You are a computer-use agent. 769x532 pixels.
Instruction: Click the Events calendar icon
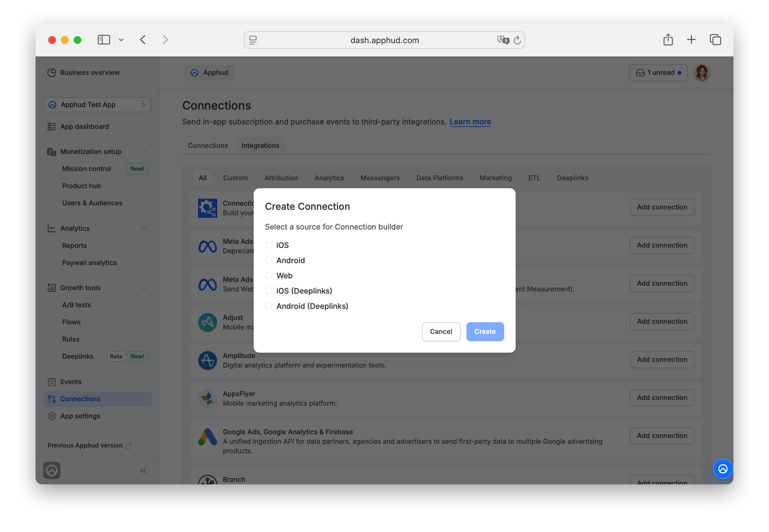[x=51, y=382]
